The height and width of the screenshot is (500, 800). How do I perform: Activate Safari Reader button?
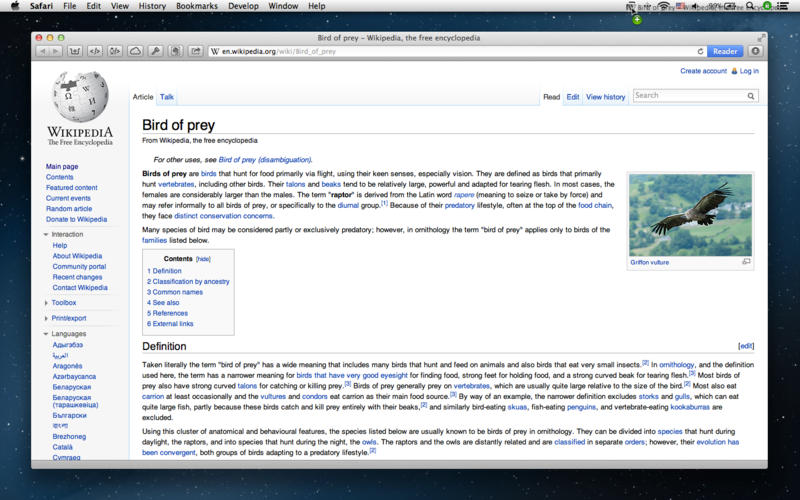coord(725,52)
